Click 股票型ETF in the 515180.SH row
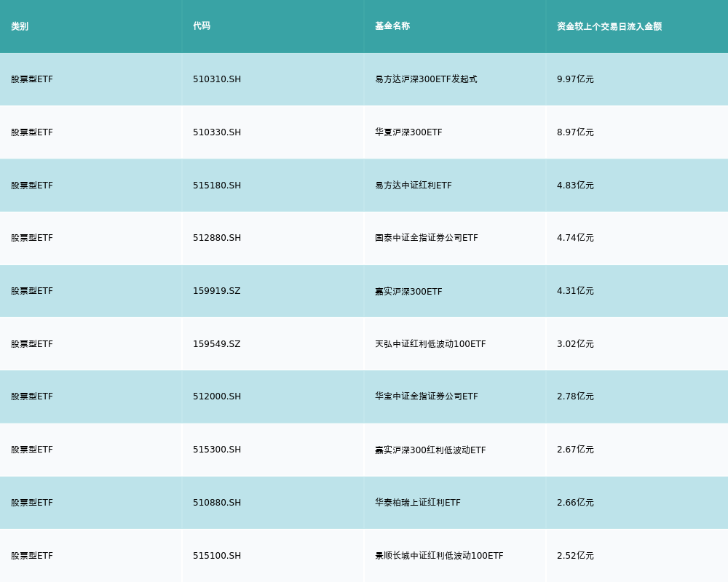Image resolution: width=728 pixels, height=582 pixels. pos(32,186)
